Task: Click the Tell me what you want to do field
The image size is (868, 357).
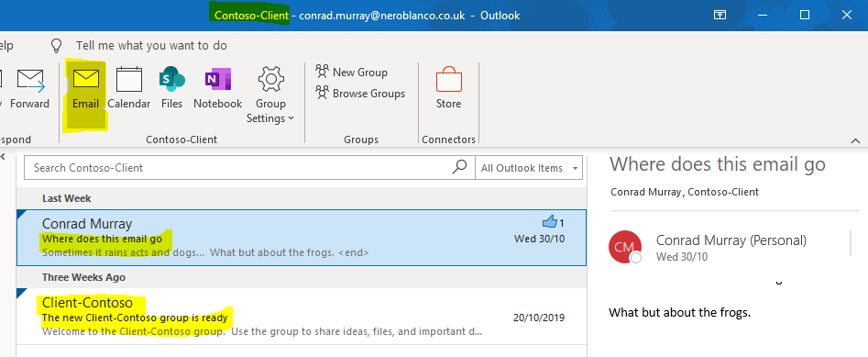Action: point(151,46)
